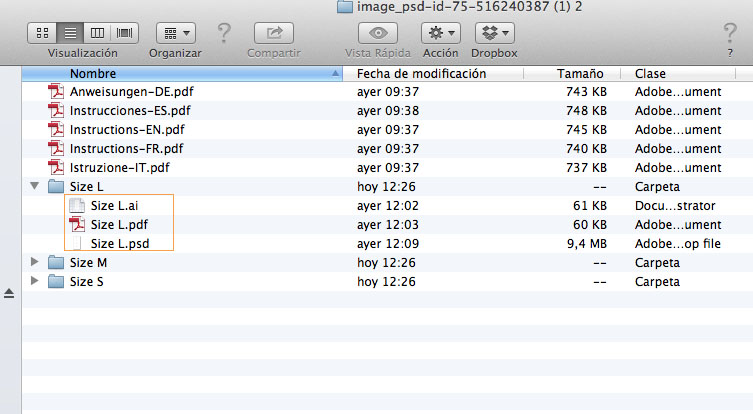
Task: Click the Size L.ai file icon
Action: 77,206
